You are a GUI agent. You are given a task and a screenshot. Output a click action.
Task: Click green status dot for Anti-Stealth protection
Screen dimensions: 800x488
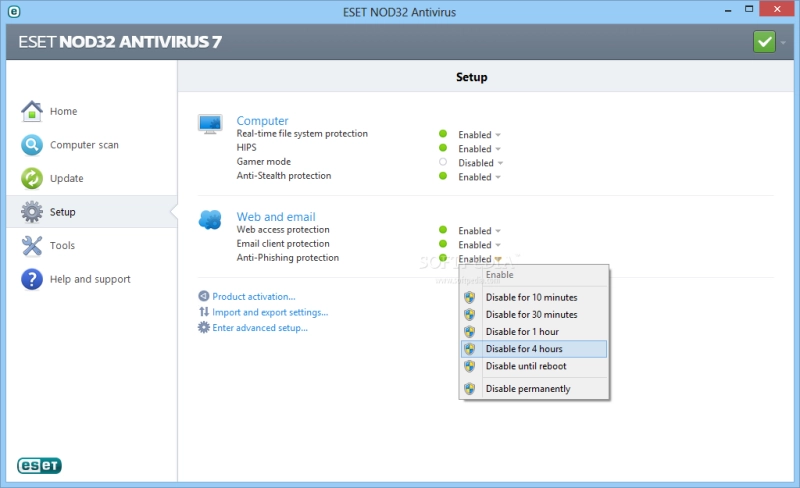click(443, 176)
